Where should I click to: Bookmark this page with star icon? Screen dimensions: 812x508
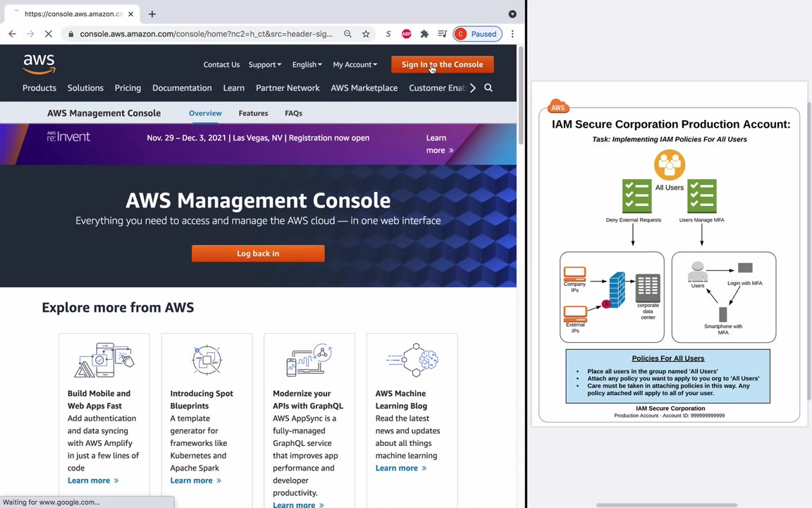coord(366,34)
